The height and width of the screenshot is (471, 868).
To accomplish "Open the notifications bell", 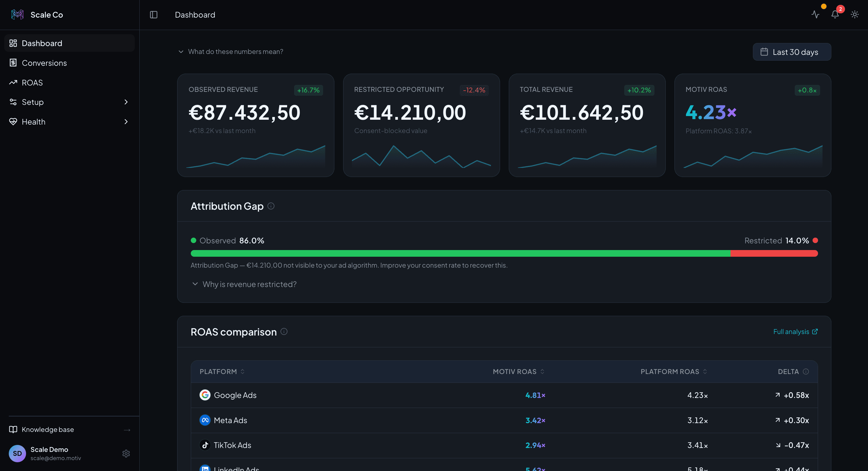I will point(835,15).
